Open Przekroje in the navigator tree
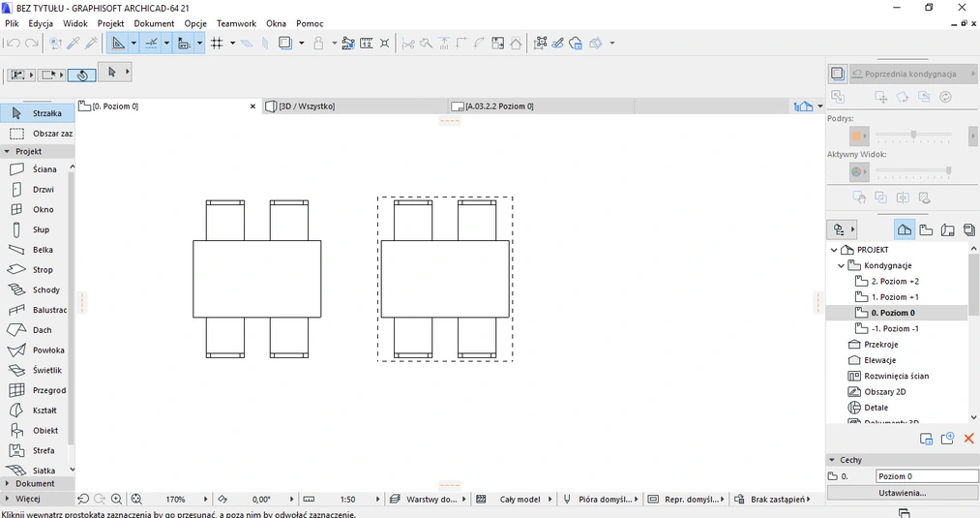The height and width of the screenshot is (518, 980). coord(880,345)
